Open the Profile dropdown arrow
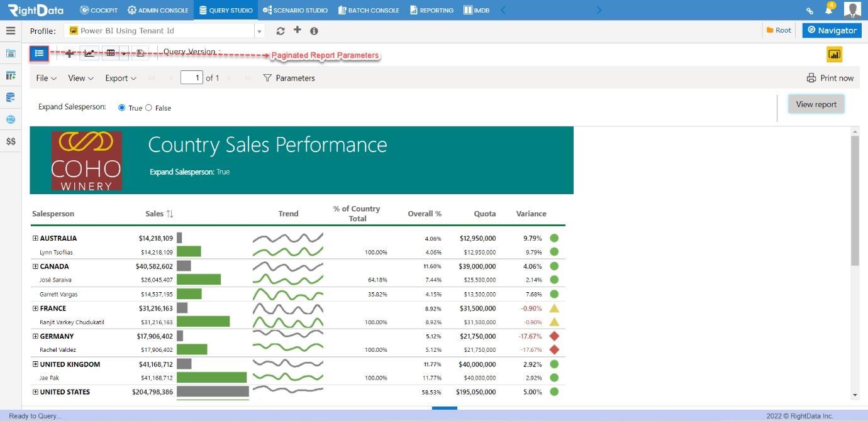 (x=259, y=31)
